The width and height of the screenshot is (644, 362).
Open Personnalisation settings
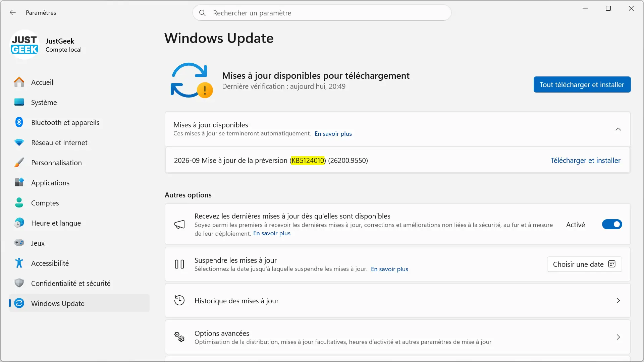tap(79, 163)
